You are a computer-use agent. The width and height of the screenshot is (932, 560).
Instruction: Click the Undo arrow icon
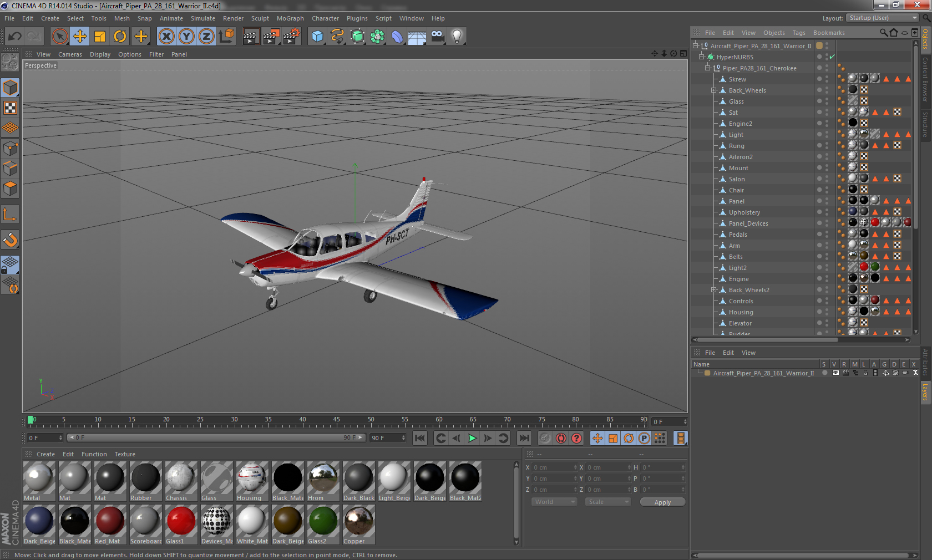[x=15, y=37]
